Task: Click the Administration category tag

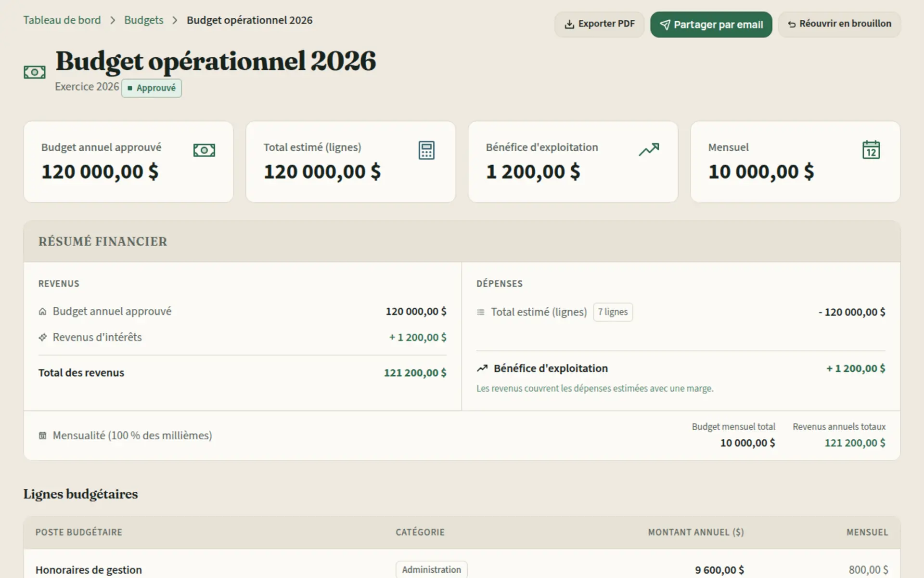Action: [x=431, y=570]
